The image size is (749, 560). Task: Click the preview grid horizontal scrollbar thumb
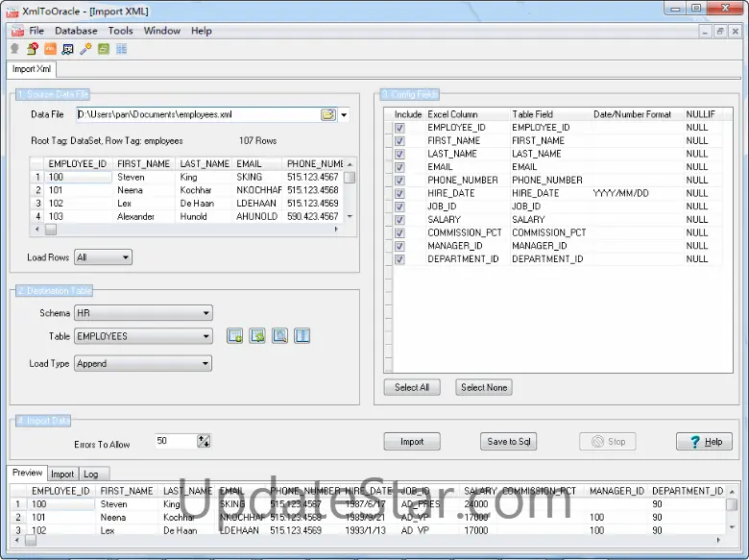point(30,541)
